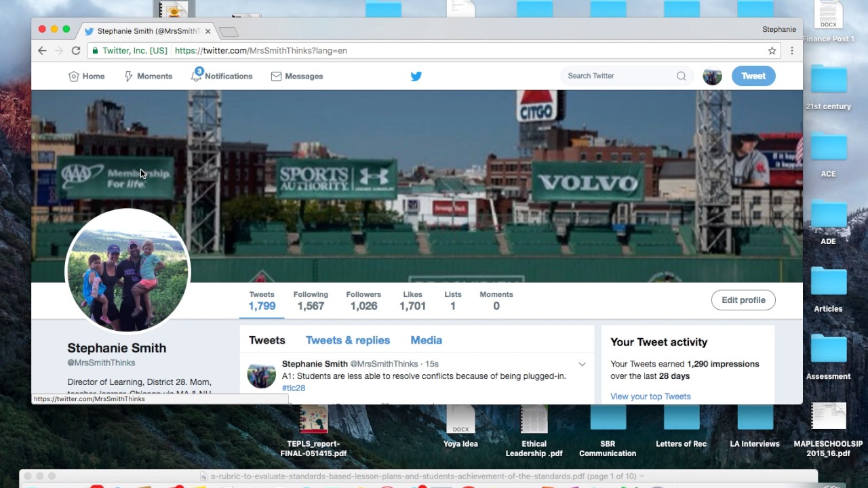
Task: View Following list of 1,567
Action: point(311,300)
